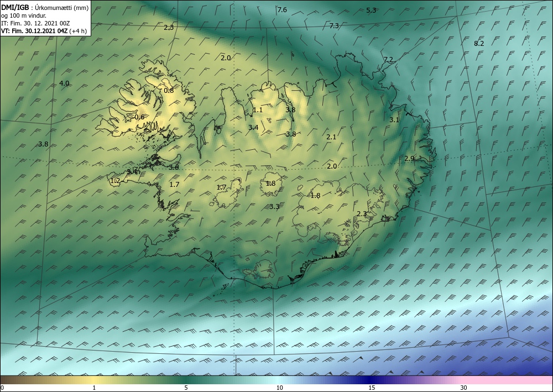Click the 1.1 value on the map
Screen dimensions: 553x392
tap(258, 110)
